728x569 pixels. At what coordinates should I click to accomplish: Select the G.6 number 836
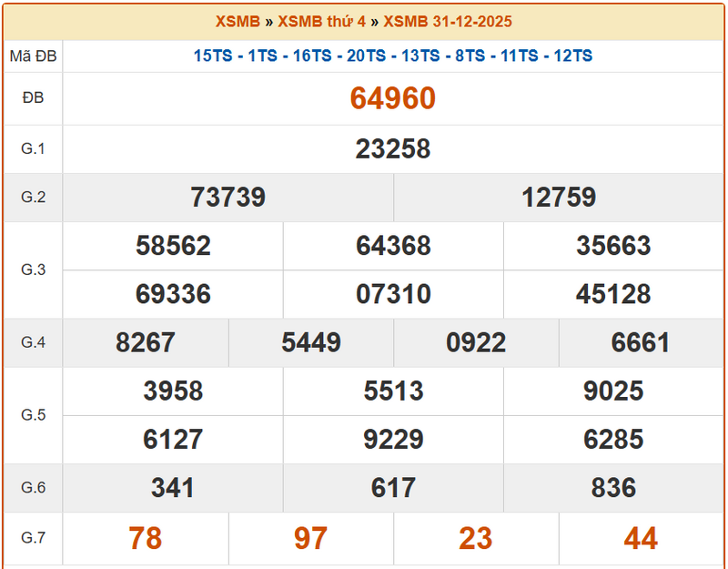pos(613,487)
